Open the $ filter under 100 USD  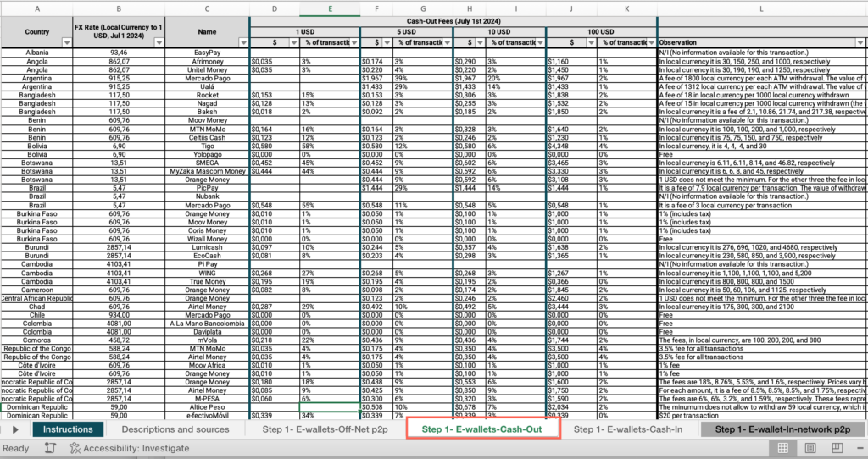pos(591,43)
